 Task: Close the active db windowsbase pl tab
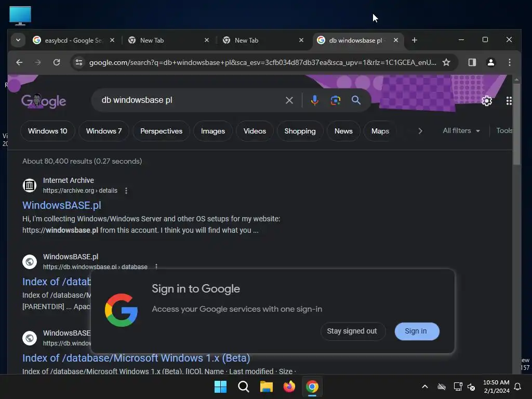(x=395, y=40)
